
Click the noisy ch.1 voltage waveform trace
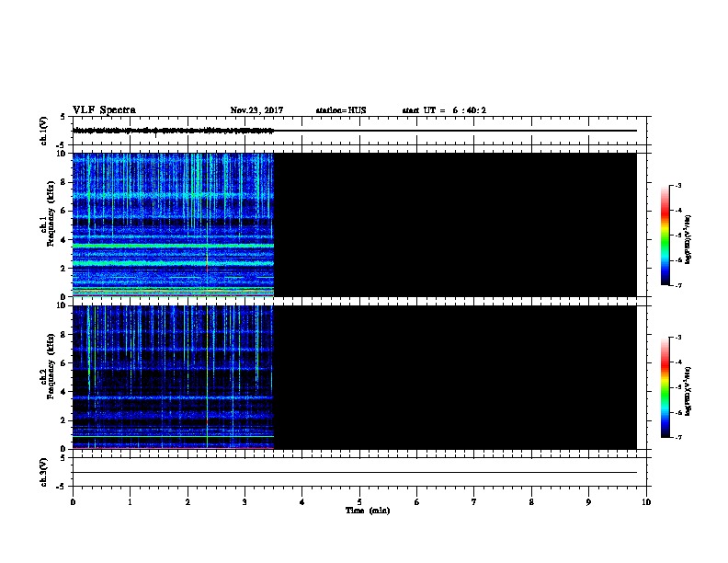click(173, 131)
